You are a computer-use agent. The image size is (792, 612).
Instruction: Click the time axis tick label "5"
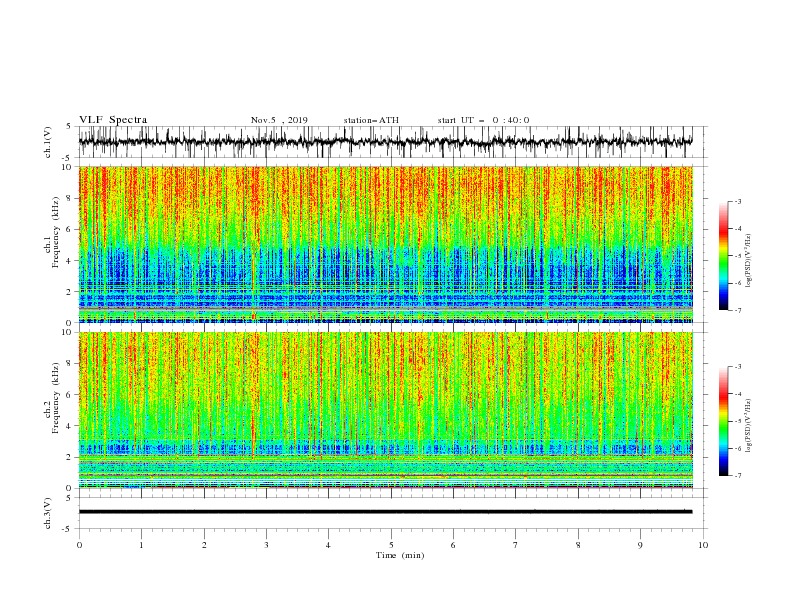click(x=391, y=545)
